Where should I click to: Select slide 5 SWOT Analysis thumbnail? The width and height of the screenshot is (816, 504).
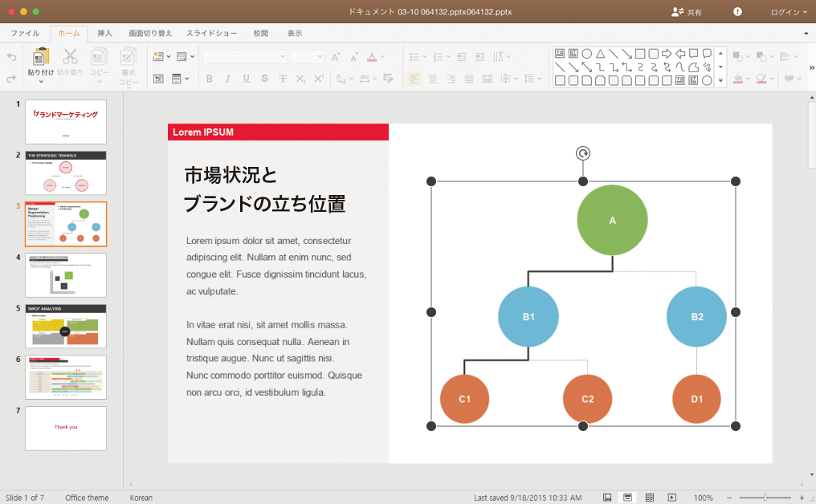pos(66,325)
